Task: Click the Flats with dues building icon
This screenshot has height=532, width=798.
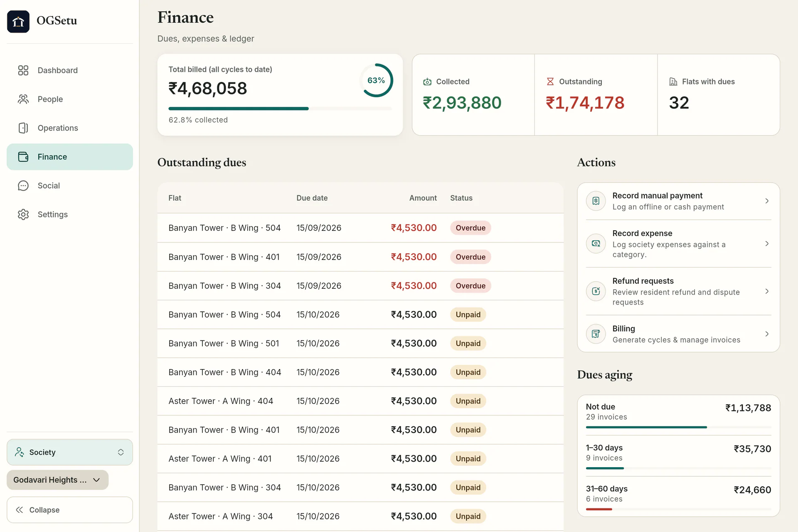Action: tap(673, 81)
